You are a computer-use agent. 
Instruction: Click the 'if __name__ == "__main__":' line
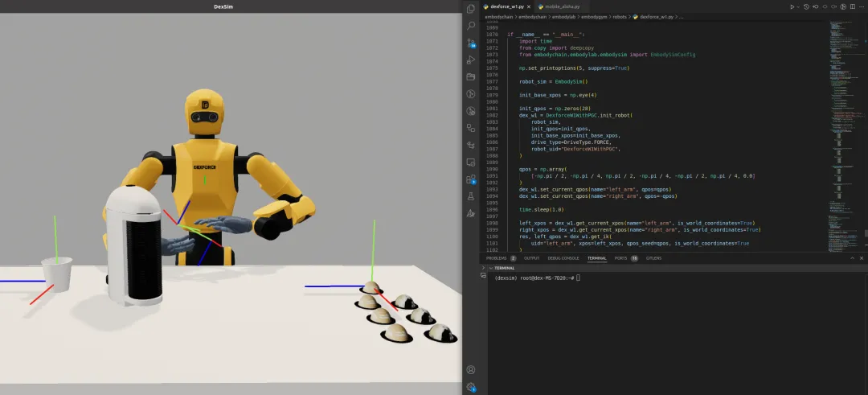(x=546, y=35)
